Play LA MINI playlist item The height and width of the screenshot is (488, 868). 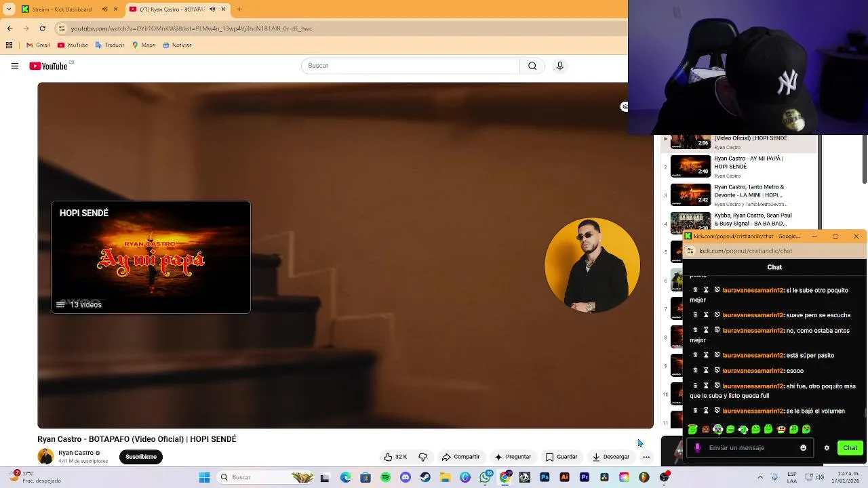coord(739,195)
